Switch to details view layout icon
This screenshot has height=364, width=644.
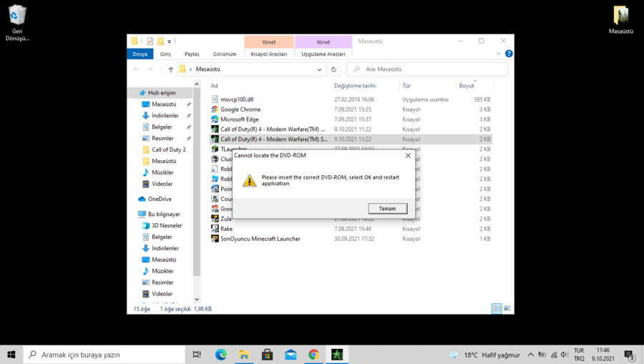point(497,309)
